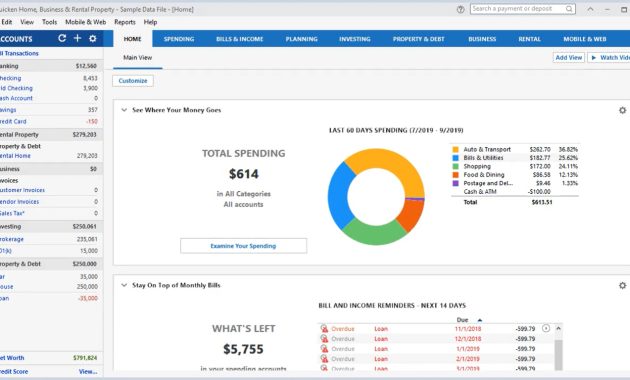630x380 pixels.
Task: Open the Mobile & Web tab
Action: [x=585, y=39]
